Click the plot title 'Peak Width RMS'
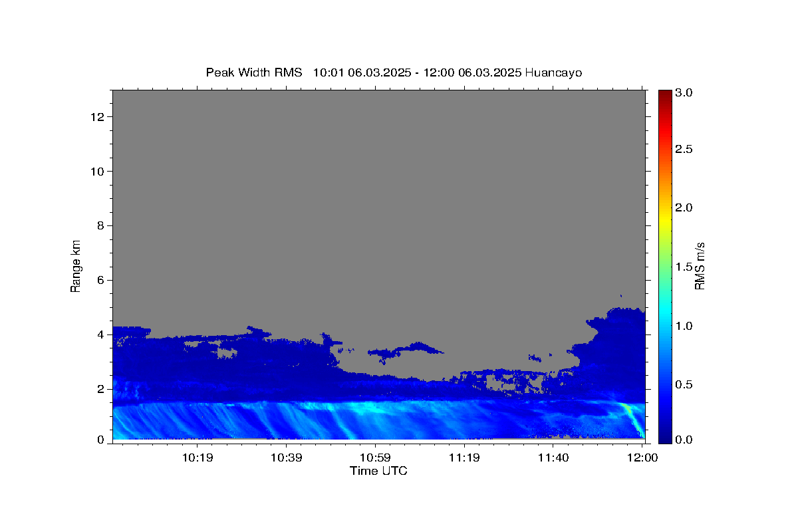Viewport: 798px width, 532px height. (x=254, y=72)
